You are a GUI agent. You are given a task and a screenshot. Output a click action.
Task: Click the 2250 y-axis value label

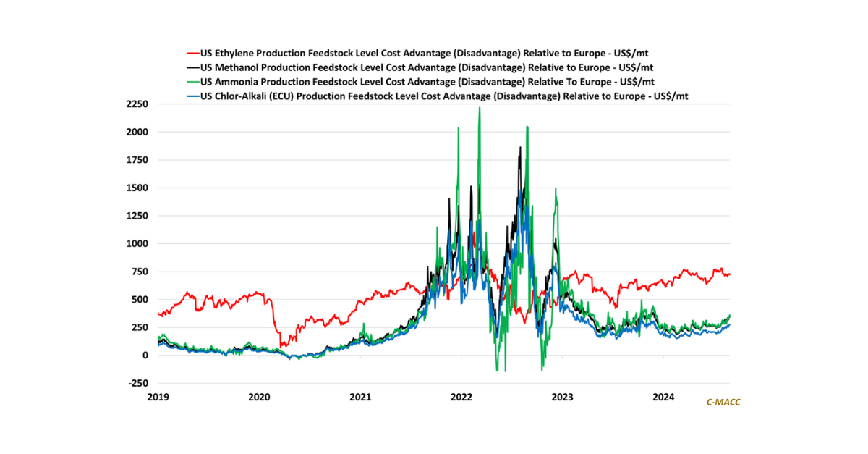pos(137,104)
